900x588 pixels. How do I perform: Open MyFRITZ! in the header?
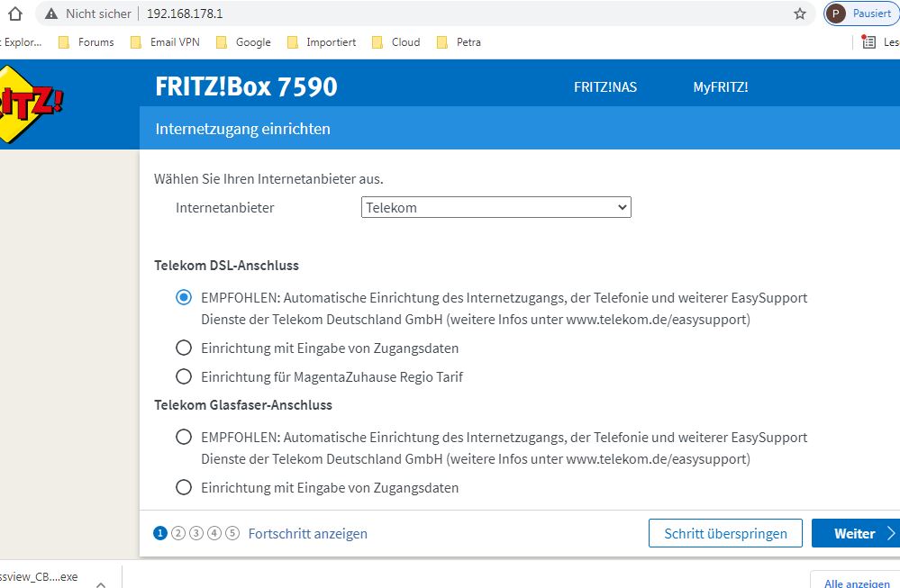721,87
